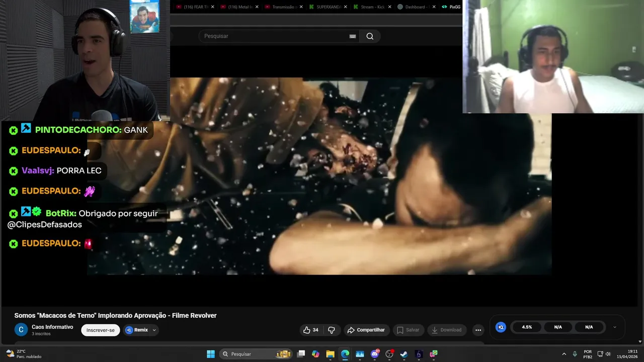Switch to the PixGG tab
The image size is (644, 362).
(451, 7)
